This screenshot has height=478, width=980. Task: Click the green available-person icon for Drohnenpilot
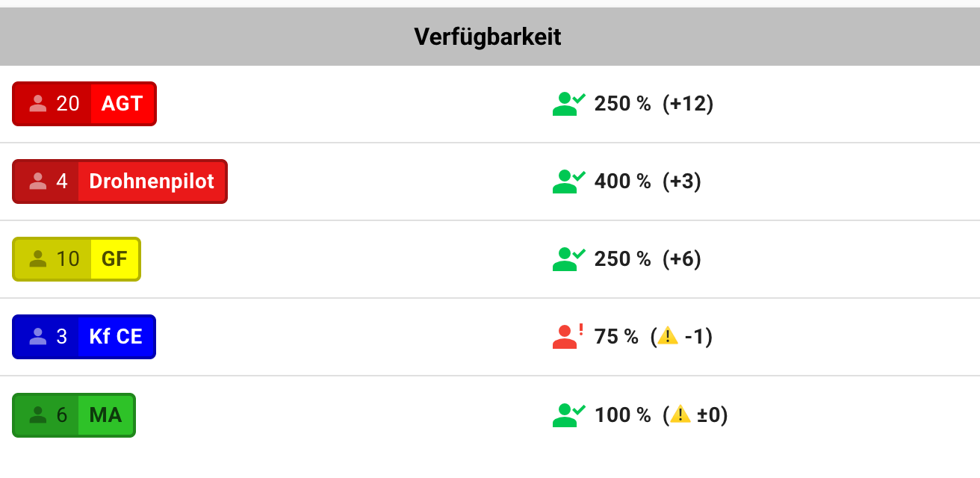click(568, 181)
